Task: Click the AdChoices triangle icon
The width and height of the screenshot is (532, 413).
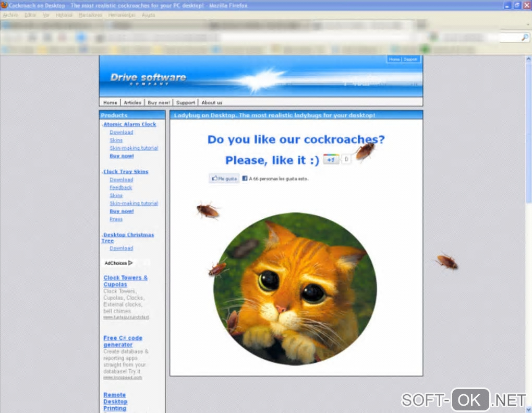Action: point(130,263)
